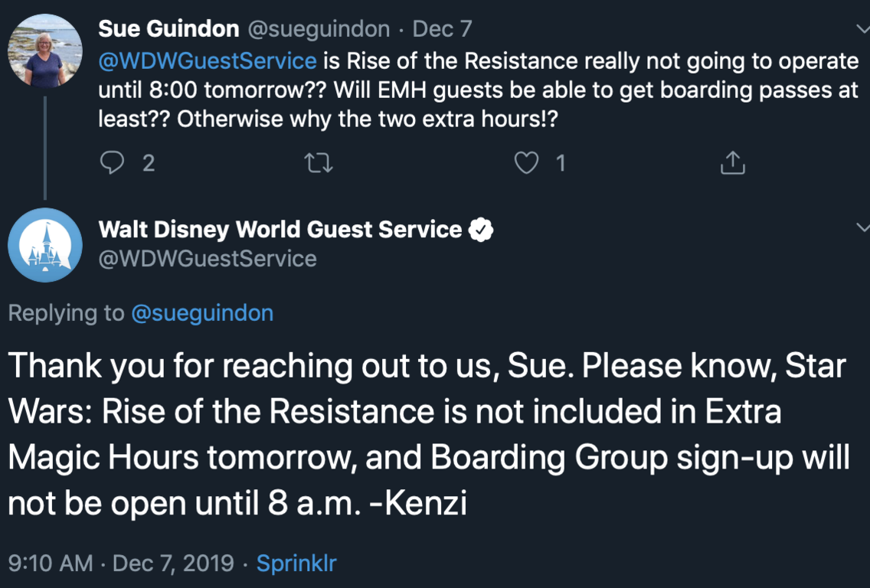This screenshot has width=870, height=588.
Task: Click the share tweet icon
Action: [x=733, y=162]
